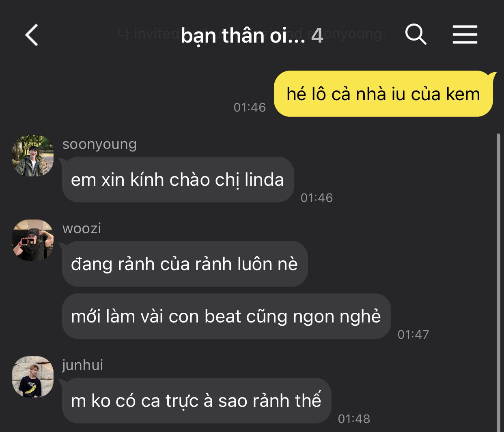Tap the 01:48 timestamp beside junhui's message
The width and height of the screenshot is (504, 432).
pyautogui.click(x=354, y=419)
